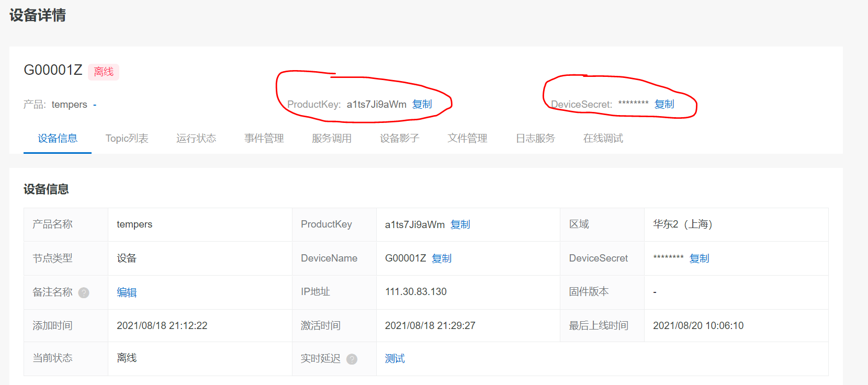Go to the 在线调试 tab

(x=603, y=138)
